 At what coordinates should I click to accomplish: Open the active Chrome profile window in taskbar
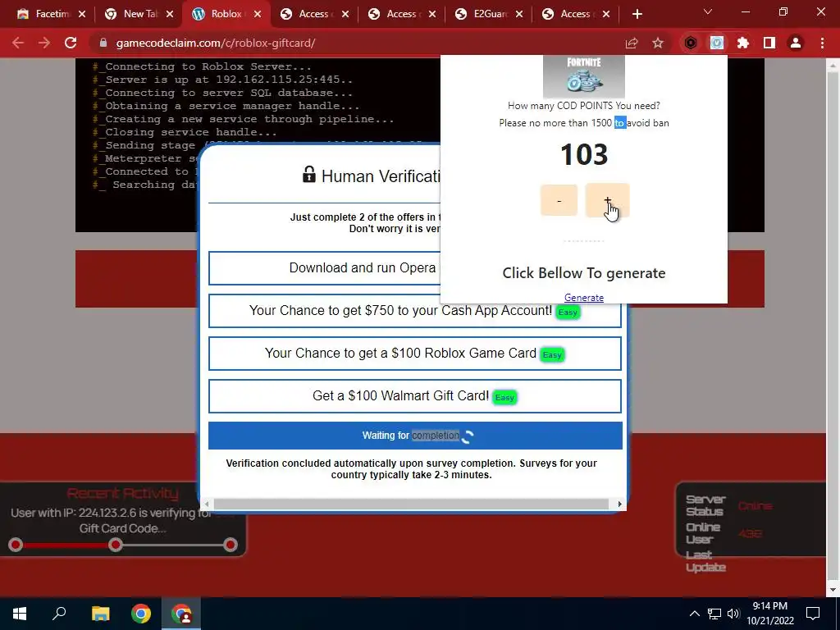[x=181, y=614]
